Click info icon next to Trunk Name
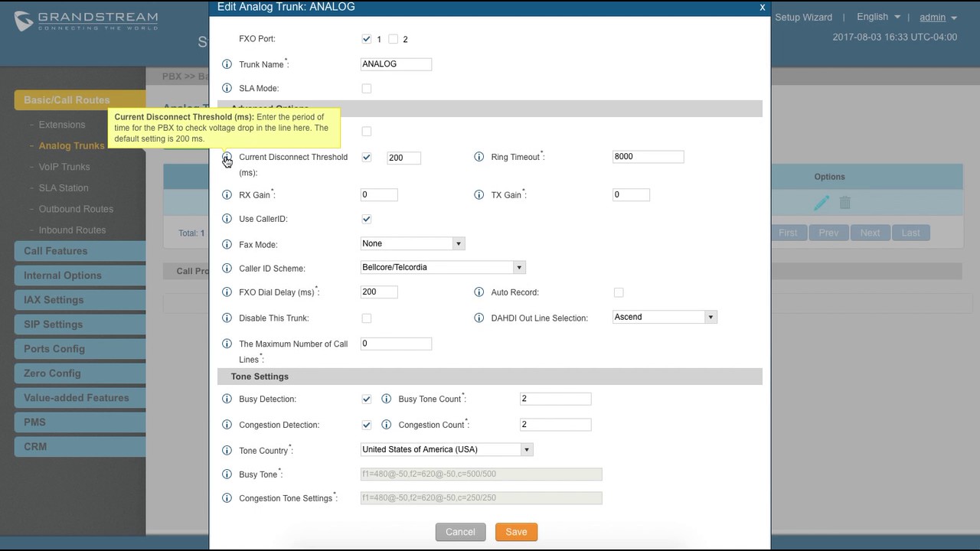The image size is (980, 551). [227, 64]
